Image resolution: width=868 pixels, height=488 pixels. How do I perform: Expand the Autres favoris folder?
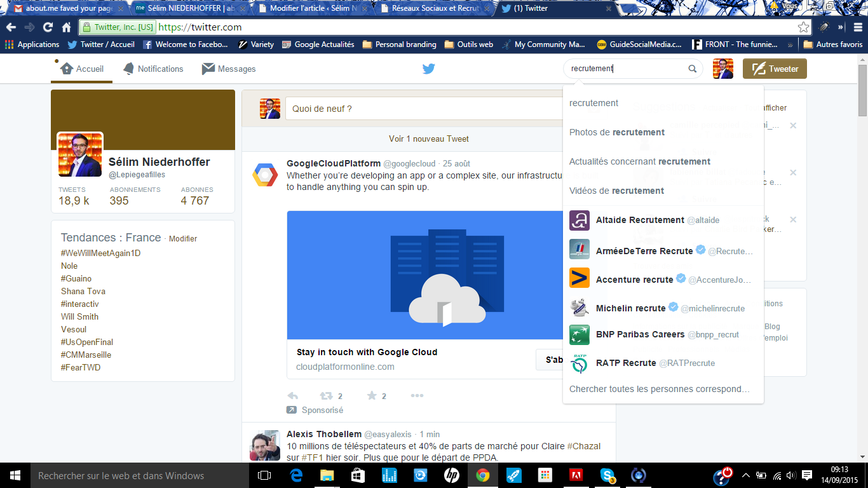[x=833, y=44]
